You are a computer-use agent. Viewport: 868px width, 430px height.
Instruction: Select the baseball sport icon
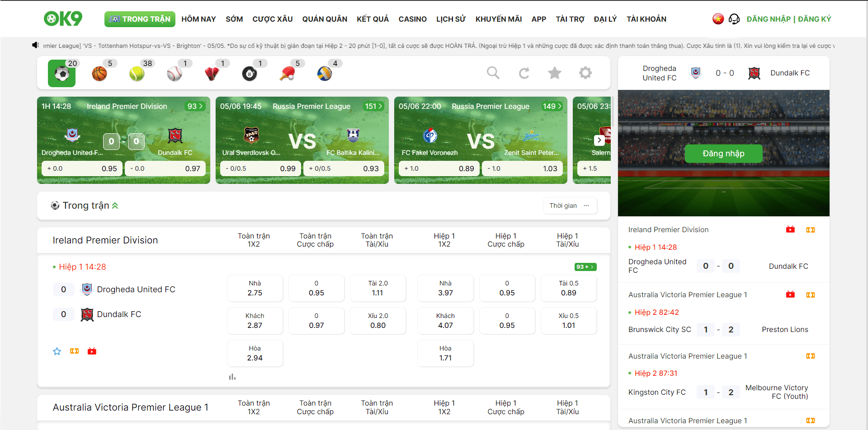tap(174, 73)
